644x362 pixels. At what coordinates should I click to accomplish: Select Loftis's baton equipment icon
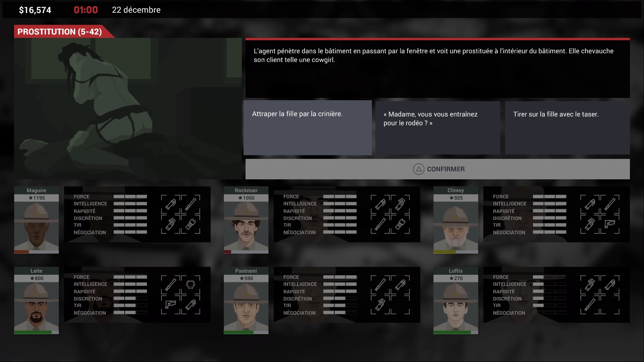[590, 305]
